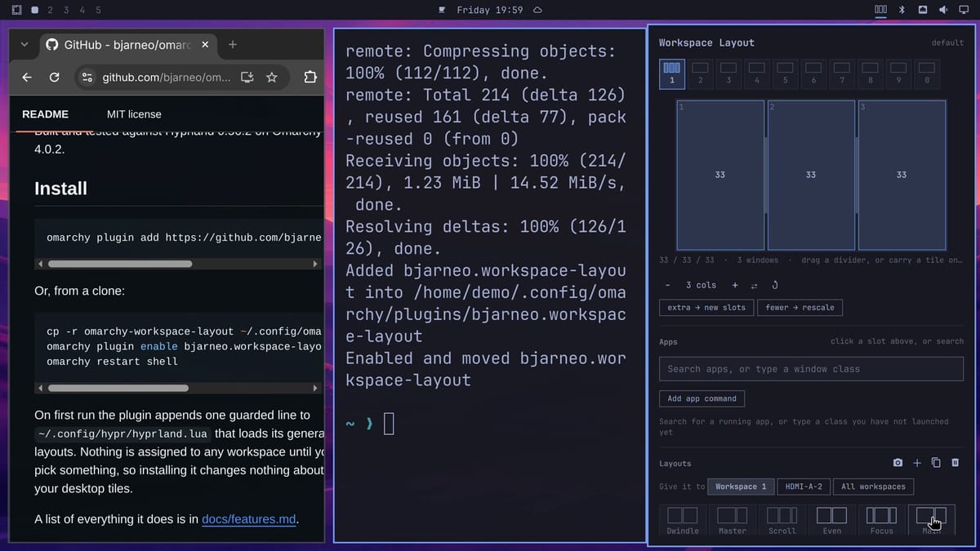Viewport: 980px width, 551px height.
Task: Give layout to HDMI-A-2
Action: pos(803,487)
